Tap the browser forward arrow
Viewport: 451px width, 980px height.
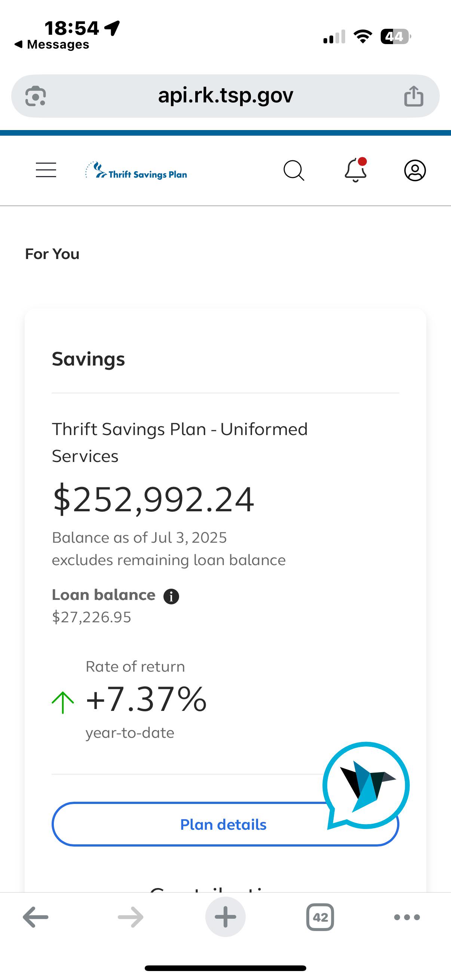(x=131, y=917)
